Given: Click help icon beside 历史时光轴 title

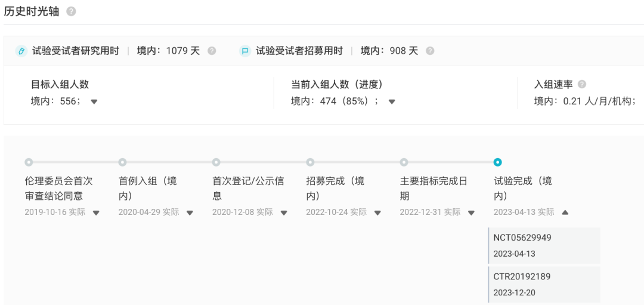Looking at the screenshot, I should click(71, 11).
